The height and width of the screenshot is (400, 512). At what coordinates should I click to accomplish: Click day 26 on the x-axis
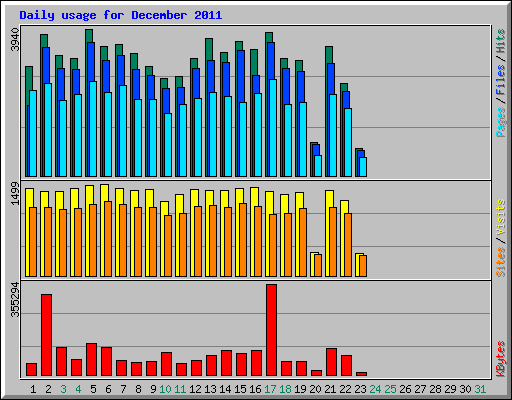click(405, 389)
